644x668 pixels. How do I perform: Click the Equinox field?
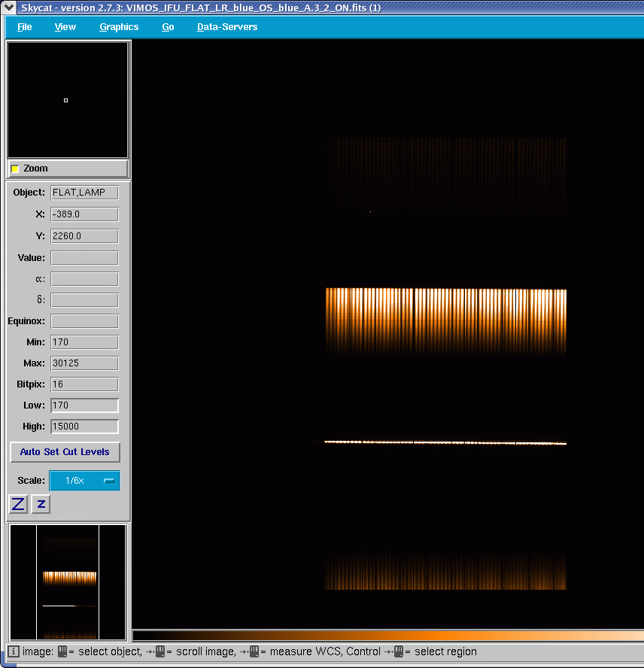(84, 321)
